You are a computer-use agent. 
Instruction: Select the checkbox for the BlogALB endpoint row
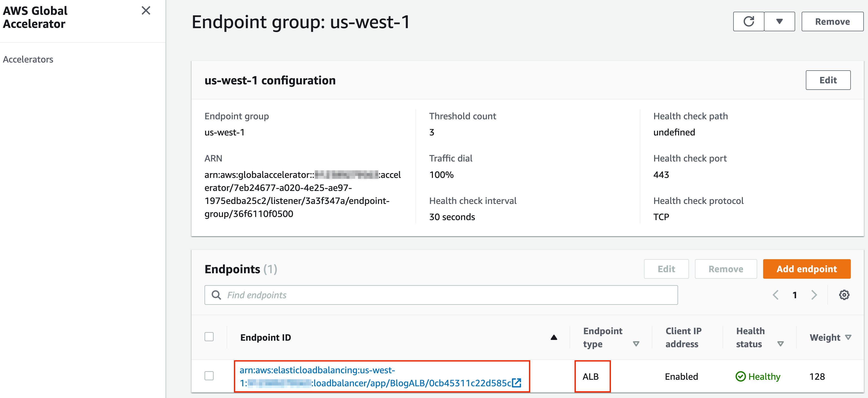click(x=209, y=376)
